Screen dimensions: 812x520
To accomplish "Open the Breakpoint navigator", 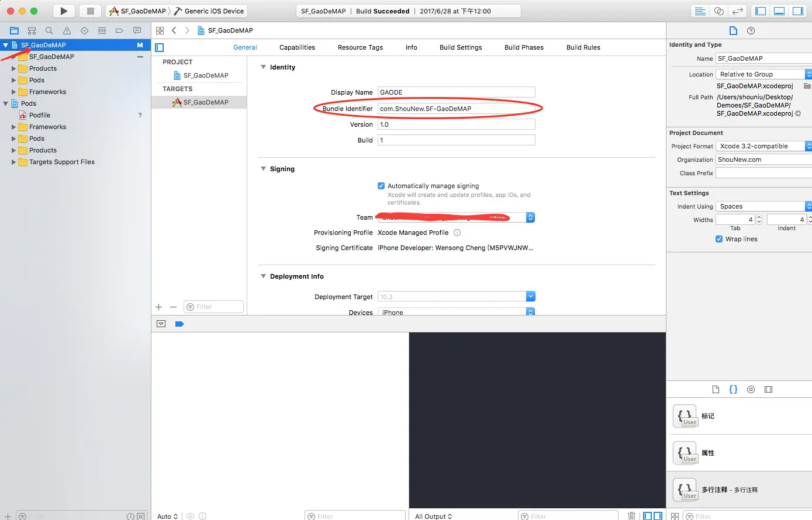I will coord(119,30).
